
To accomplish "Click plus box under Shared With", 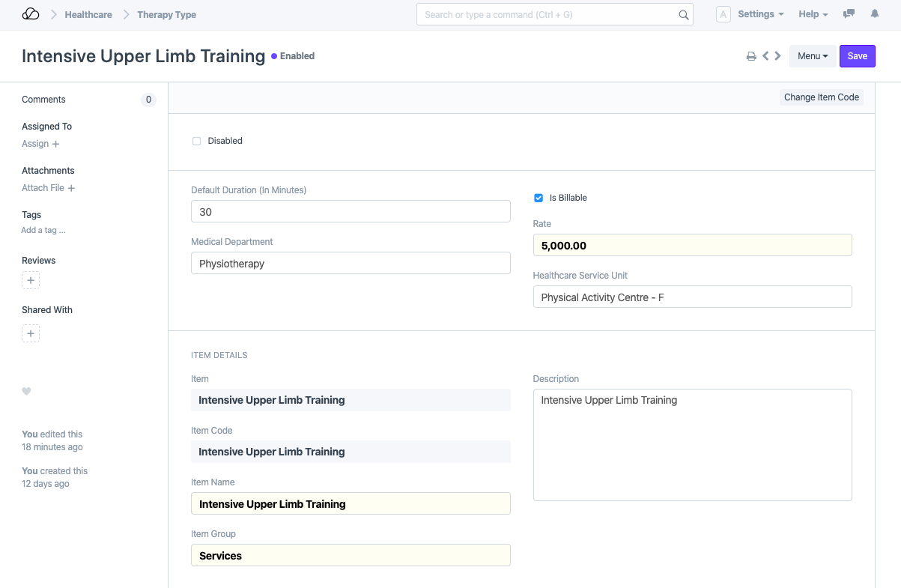I will click(31, 333).
